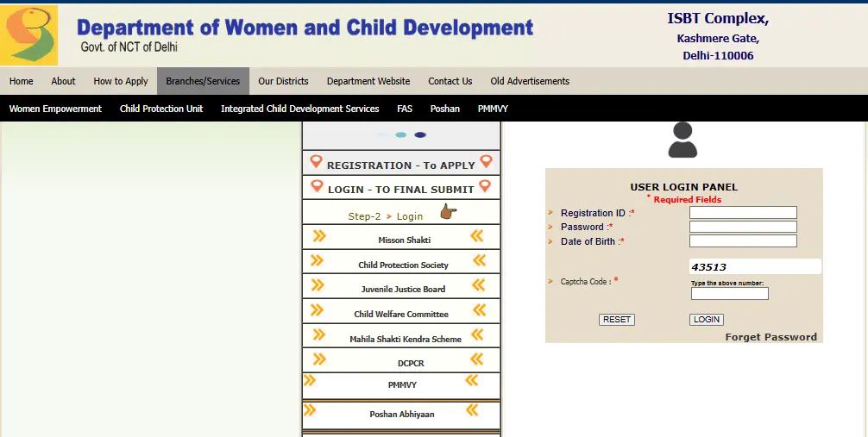Open the Misson Shakti link
Viewport: 868px width, 437px height.
point(404,240)
